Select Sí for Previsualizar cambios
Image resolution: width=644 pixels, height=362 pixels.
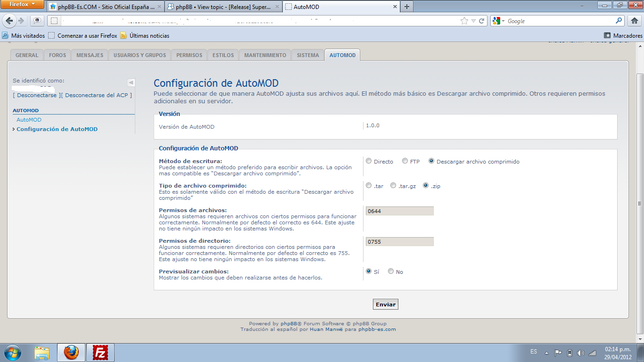(369, 271)
